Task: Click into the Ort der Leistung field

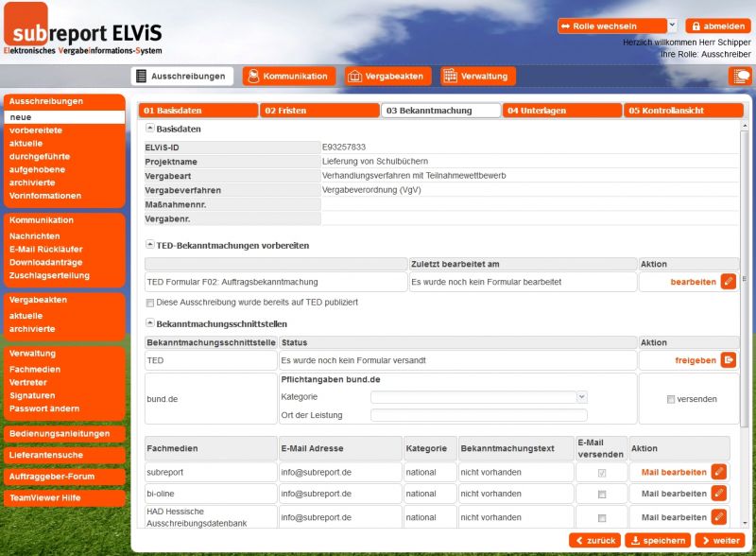Action: click(x=479, y=415)
